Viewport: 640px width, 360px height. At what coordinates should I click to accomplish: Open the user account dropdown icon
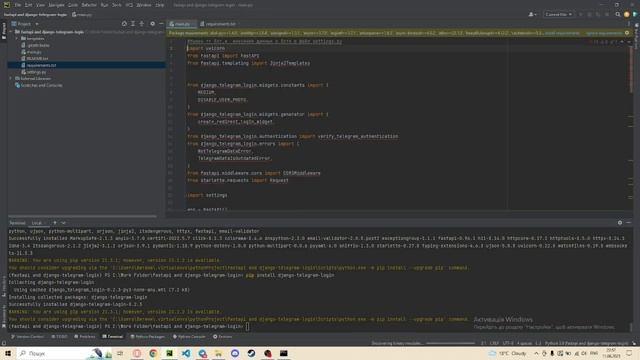[x=532, y=14]
